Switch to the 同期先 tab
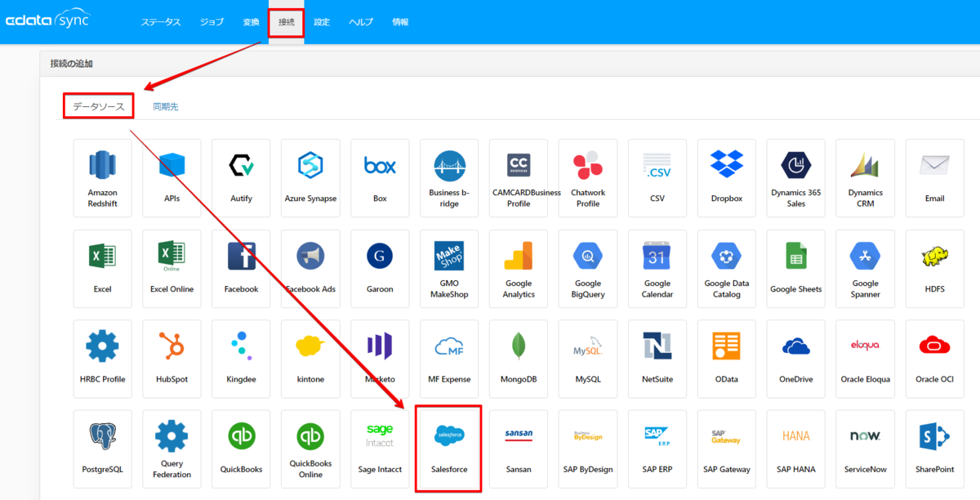Image resolution: width=980 pixels, height=500 pixels. 166,106
